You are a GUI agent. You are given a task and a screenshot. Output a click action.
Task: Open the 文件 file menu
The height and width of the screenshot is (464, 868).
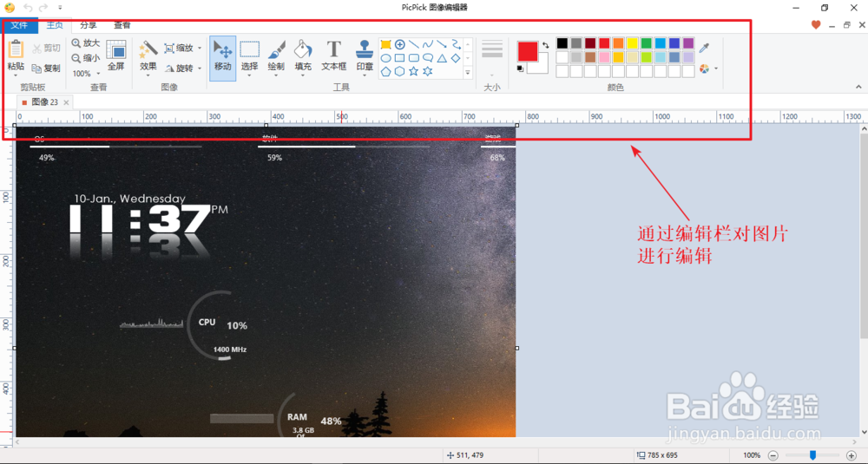click(19, 25)
